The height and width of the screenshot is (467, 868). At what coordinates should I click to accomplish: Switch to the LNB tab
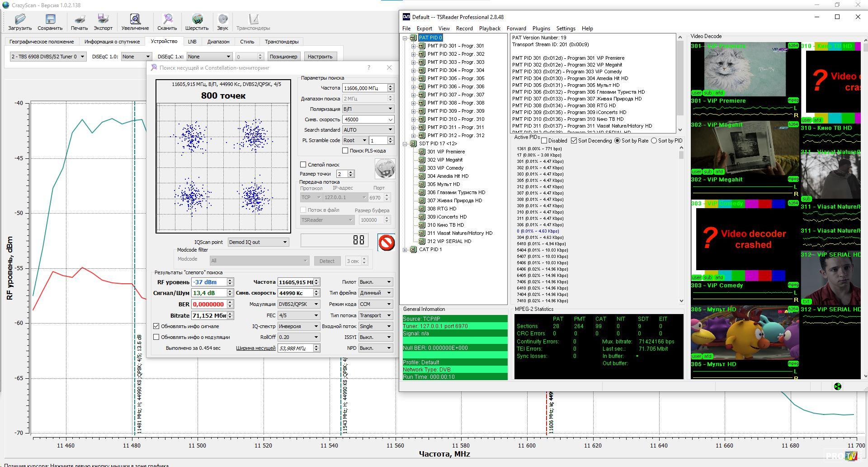coord(192,42)
